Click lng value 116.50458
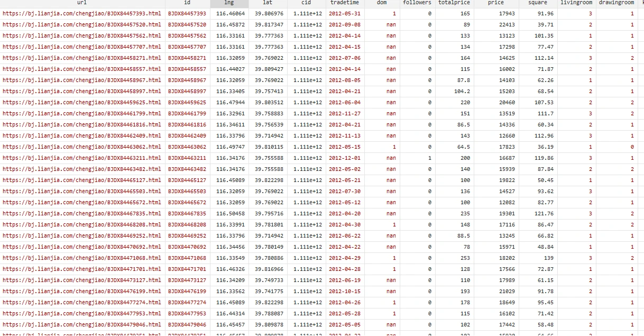644x336 pixels. tap(231, 214)
